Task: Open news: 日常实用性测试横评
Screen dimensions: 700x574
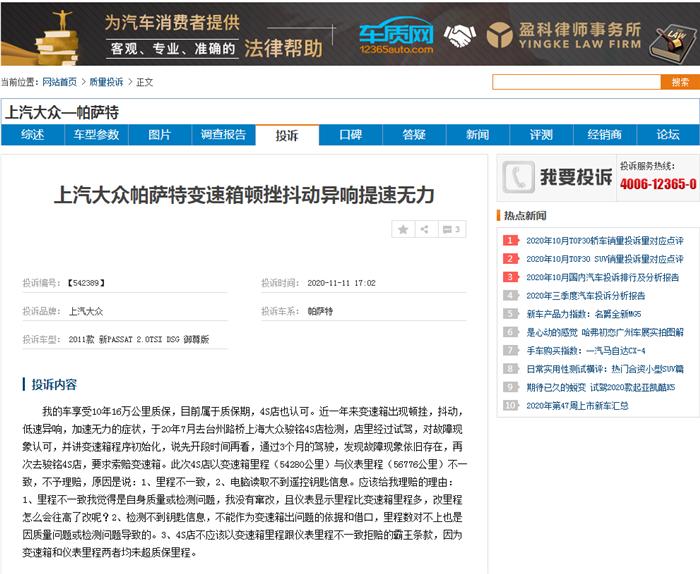Action: point(604,369)
